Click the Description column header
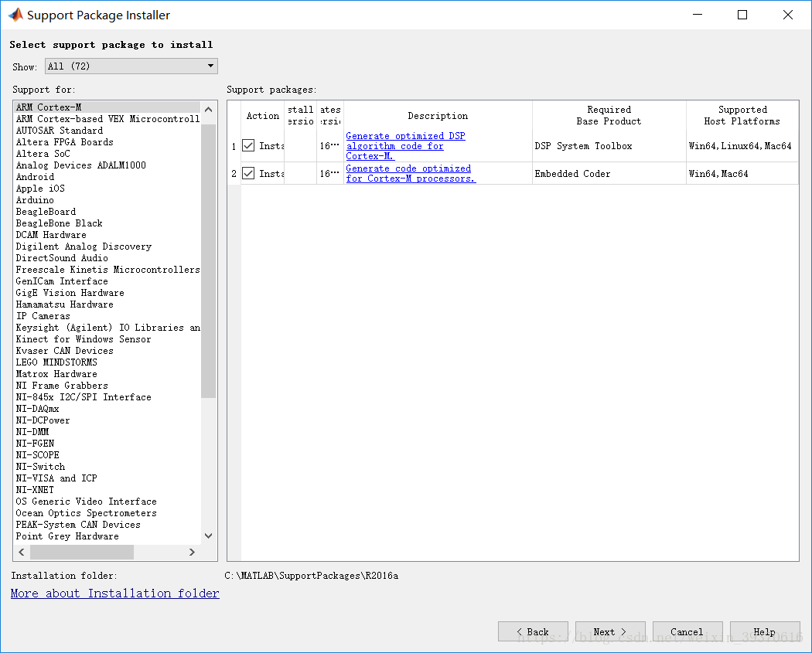The height and width of the screenshot is (653, 812). pyautogui.click(x=438, y=115)
